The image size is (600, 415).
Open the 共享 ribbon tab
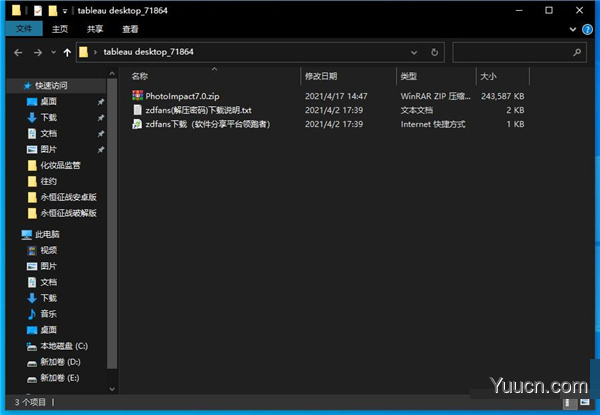point(95,29)
